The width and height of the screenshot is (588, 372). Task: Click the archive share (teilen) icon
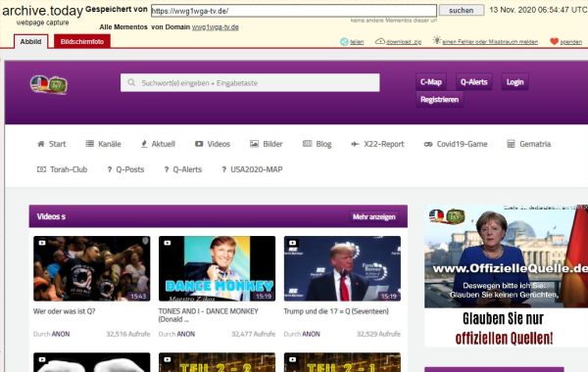[344, 41]
